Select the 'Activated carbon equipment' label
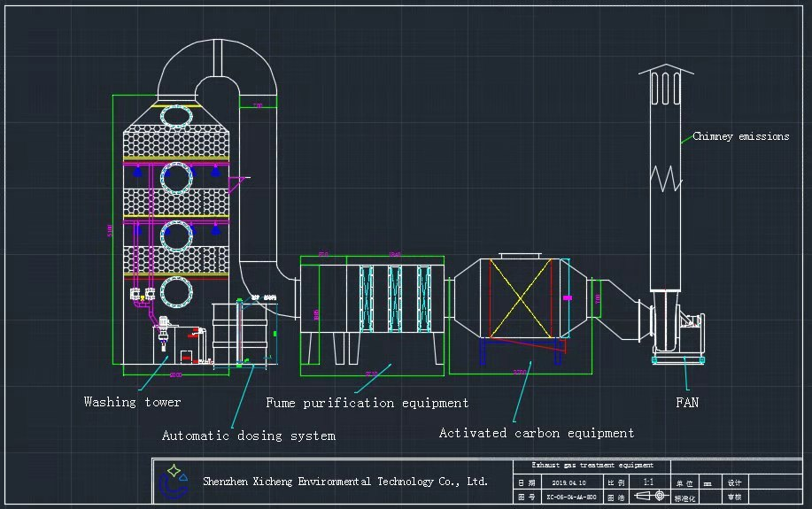 tap(537, 433)
